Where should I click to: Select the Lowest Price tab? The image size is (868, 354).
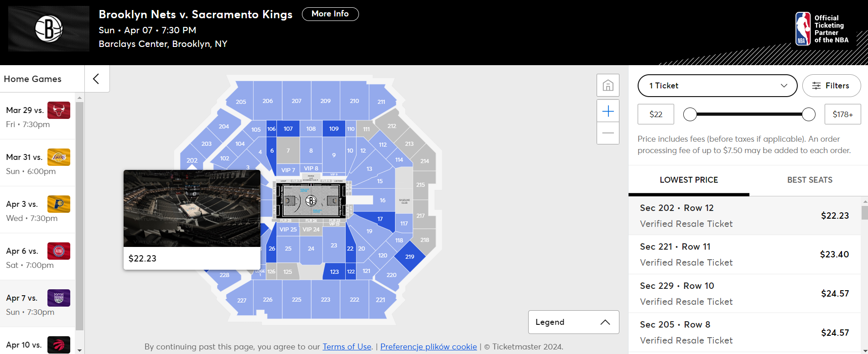(689, 180)
